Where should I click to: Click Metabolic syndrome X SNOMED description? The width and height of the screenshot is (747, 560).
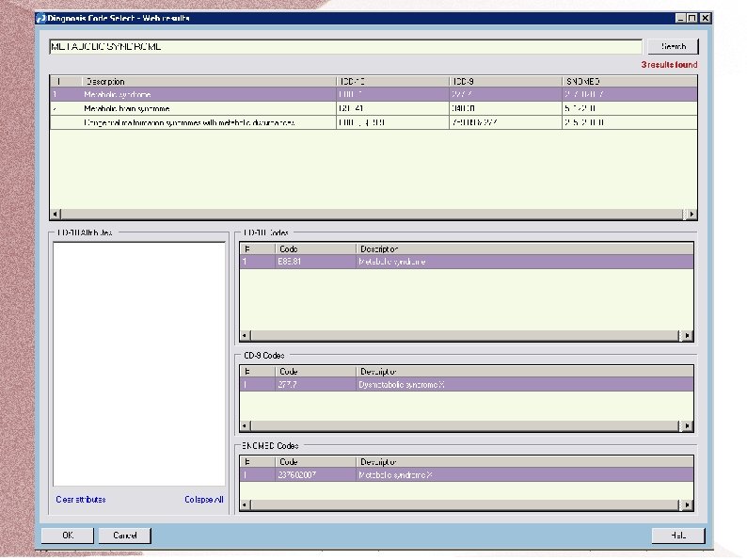tap(395, 475)
